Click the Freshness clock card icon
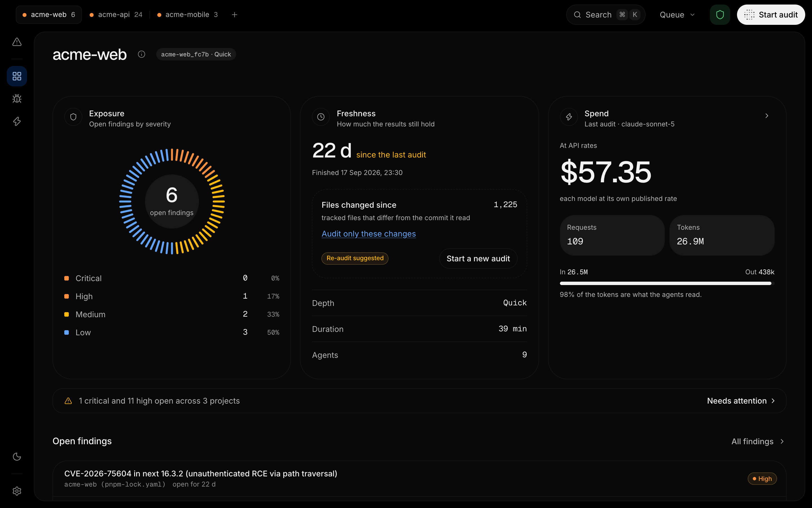812x508 pixels. (321, 117)
